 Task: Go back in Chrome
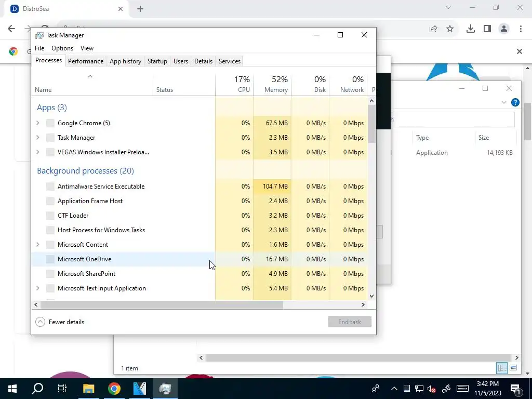(11, 29)
